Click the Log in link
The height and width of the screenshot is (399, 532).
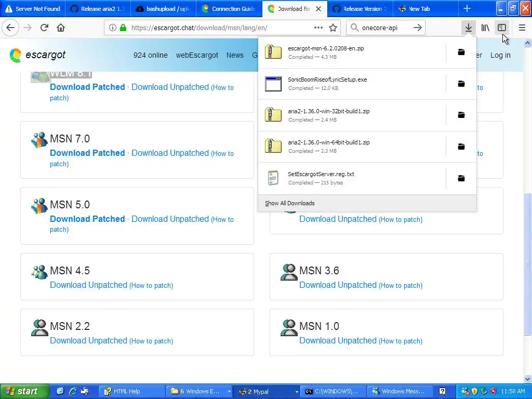click(500, 55)
